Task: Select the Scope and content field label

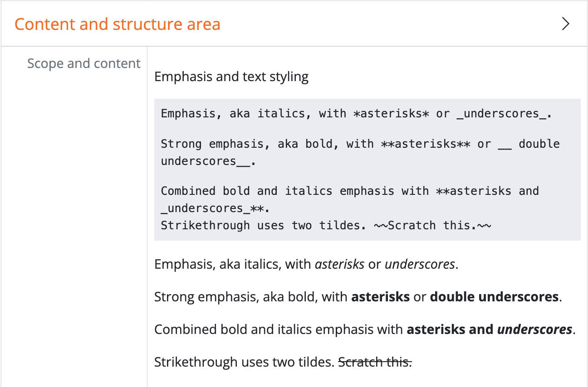Action: coord(84,63)
